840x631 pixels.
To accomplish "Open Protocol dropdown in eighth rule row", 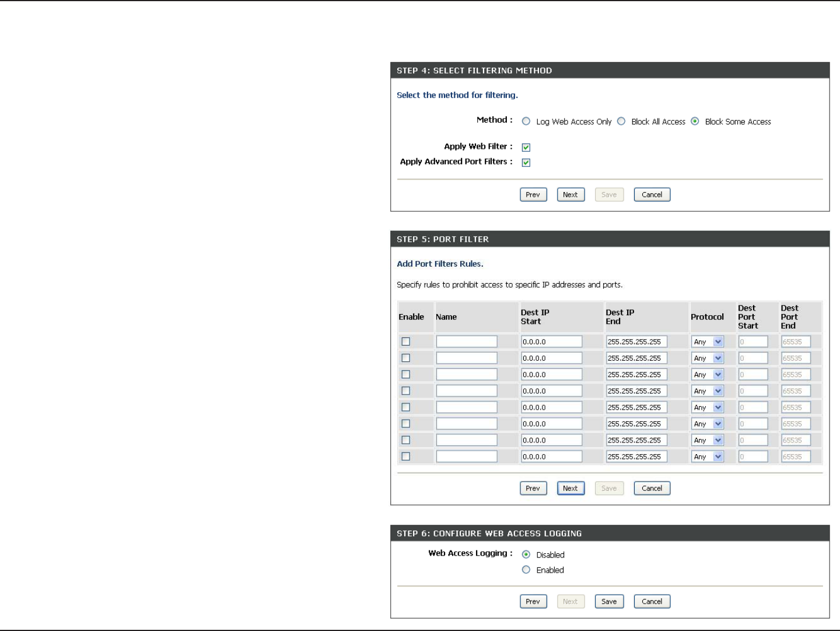I will [x=708, y=456].
